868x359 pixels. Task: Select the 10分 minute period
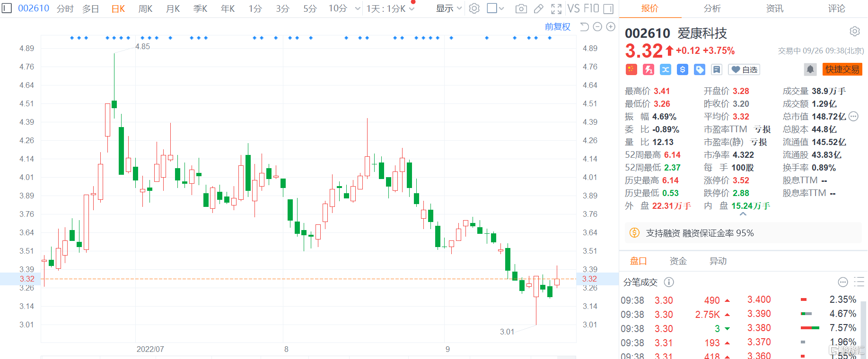338,9
